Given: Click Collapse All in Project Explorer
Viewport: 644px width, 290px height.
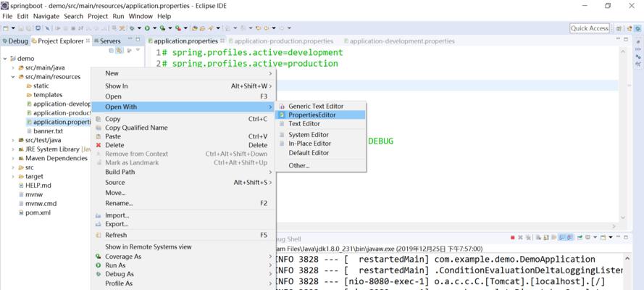Looking at the screenshot, I should point(112,51).
